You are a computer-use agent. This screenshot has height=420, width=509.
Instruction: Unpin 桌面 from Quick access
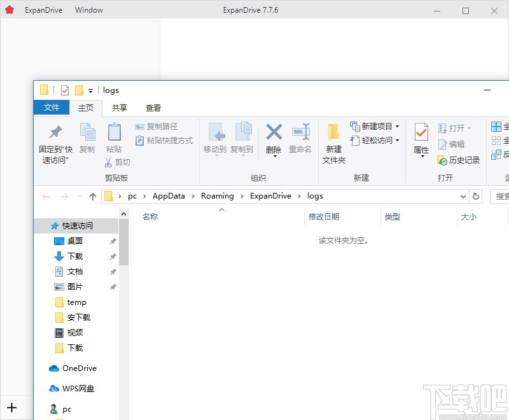tap(113, 241)
